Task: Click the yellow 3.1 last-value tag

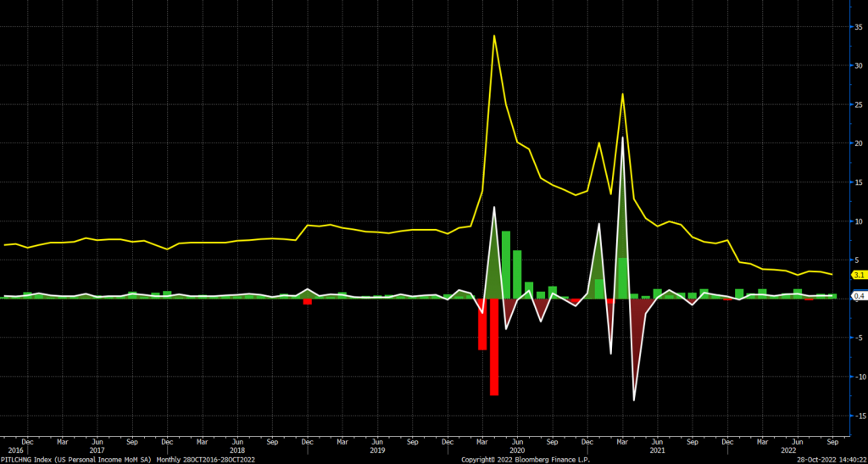Action: coord(859,276)
